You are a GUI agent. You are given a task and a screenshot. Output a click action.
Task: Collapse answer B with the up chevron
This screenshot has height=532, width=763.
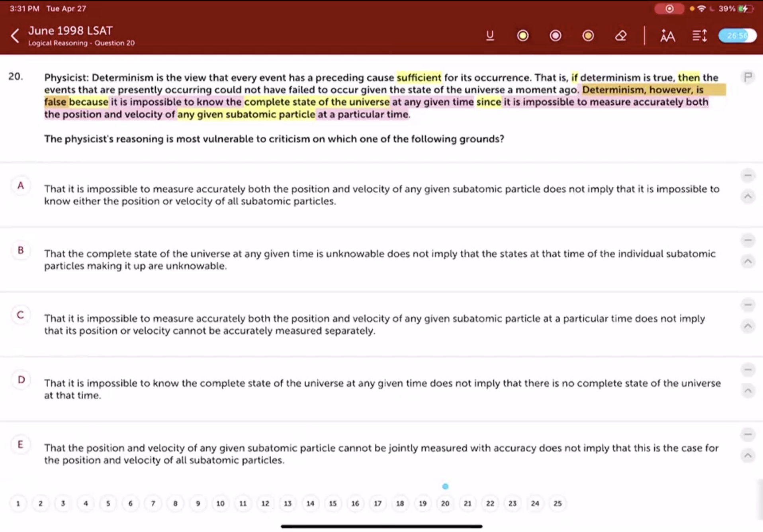coord(748,261)
